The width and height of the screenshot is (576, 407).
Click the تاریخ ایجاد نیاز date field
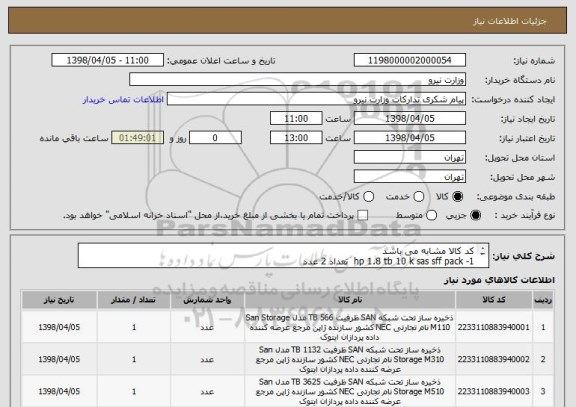point(410,119)
